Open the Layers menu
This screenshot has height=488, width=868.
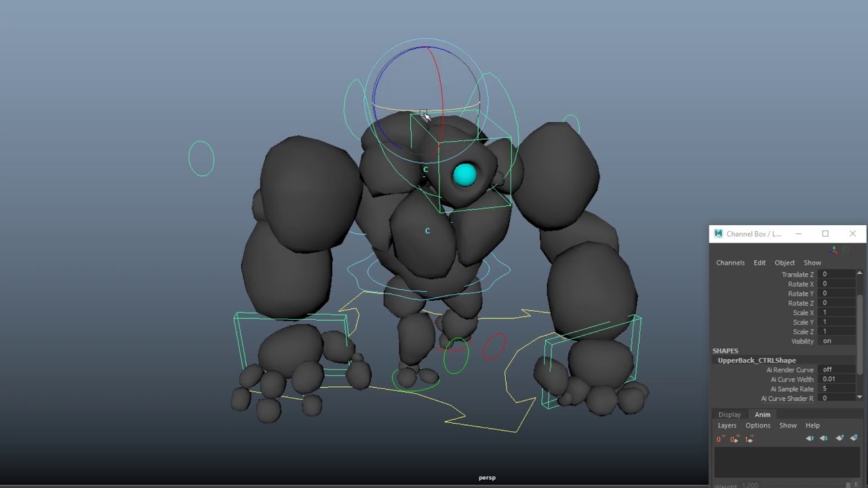click(727, 425)
